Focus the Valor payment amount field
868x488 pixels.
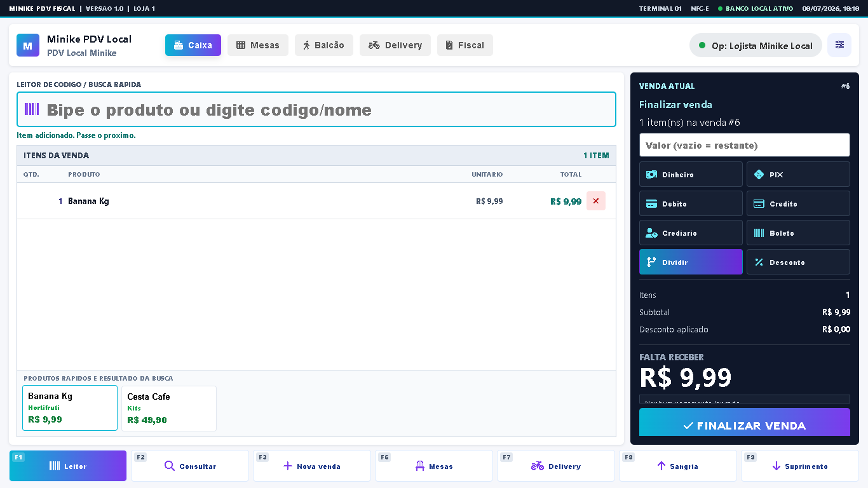coord(745,145)
